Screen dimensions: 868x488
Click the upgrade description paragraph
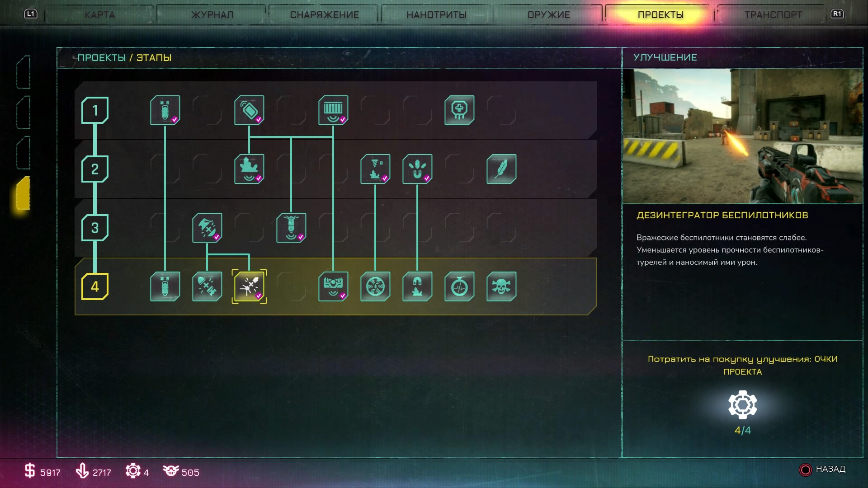[730, 250]
